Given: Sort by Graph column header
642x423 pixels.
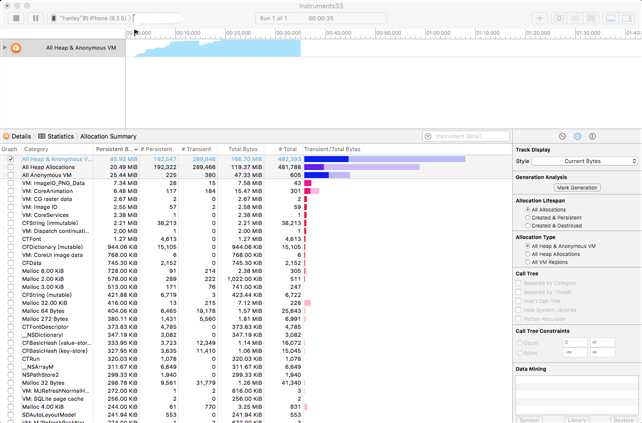Looking at the screenshot, I should tap(10, 149).
